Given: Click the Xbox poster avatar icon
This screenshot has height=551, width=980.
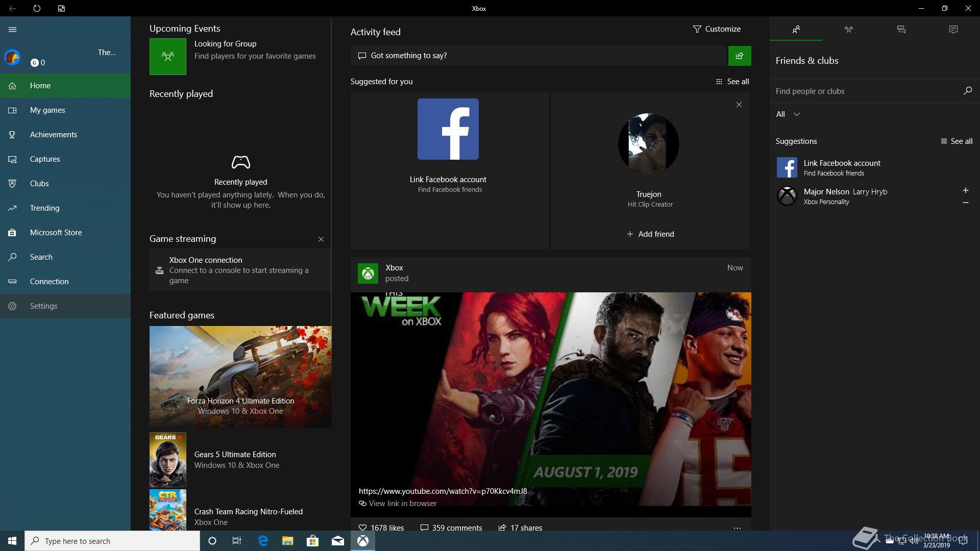Looking at the screenshot, I should coord(368,273).
